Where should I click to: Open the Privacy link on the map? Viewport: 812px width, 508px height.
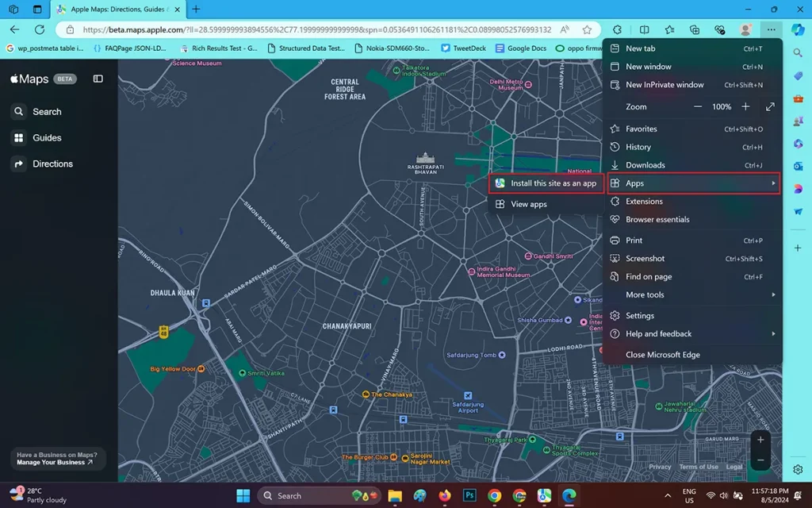[x=660, y=467]
